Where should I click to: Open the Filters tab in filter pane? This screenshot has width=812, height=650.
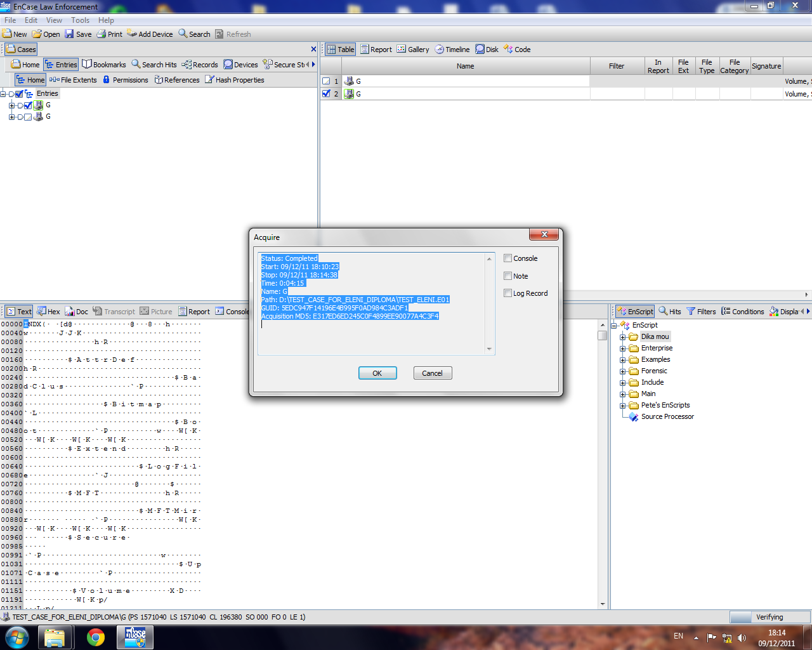[701, 311]
